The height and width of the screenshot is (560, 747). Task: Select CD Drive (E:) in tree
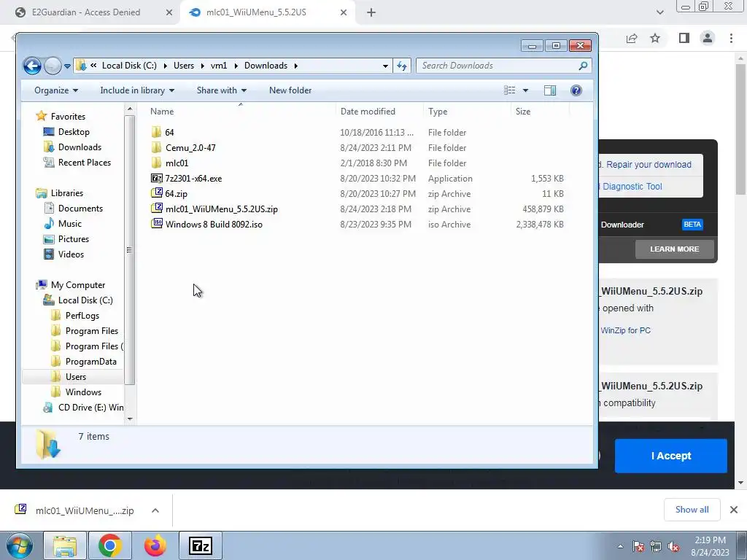pyautogui.click(x=90, y=407)
